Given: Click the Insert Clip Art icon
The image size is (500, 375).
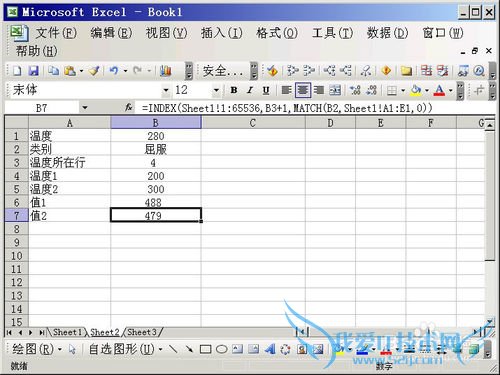Looking at the screenshot, I should 302,349.
